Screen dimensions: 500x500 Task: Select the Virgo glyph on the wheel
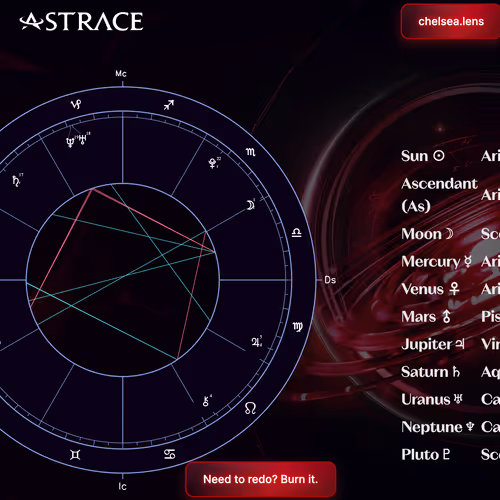pyautogui.click(x=298, y=327)
